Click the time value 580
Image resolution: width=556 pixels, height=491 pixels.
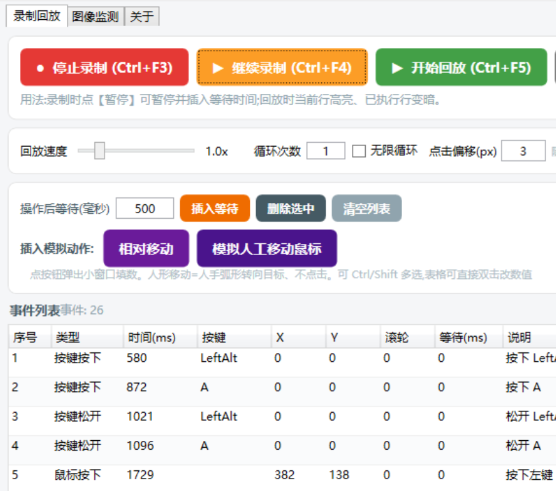click(x=137, y=358)
